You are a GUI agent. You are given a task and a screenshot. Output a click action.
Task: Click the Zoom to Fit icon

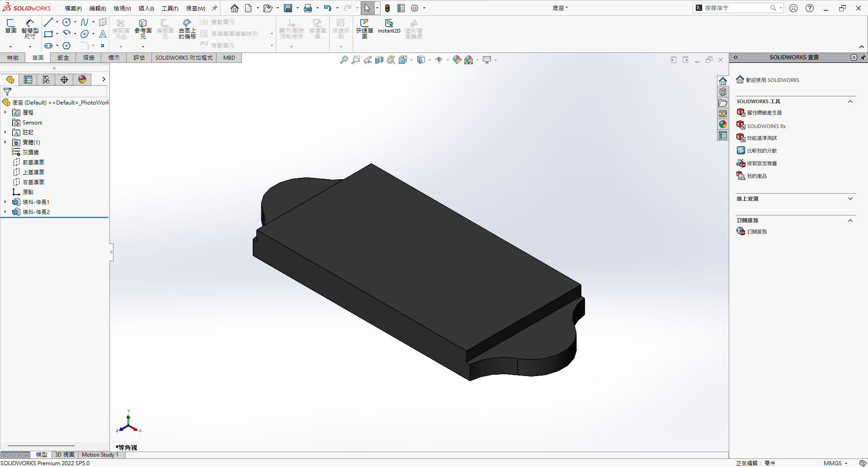(x=344, y=60)
